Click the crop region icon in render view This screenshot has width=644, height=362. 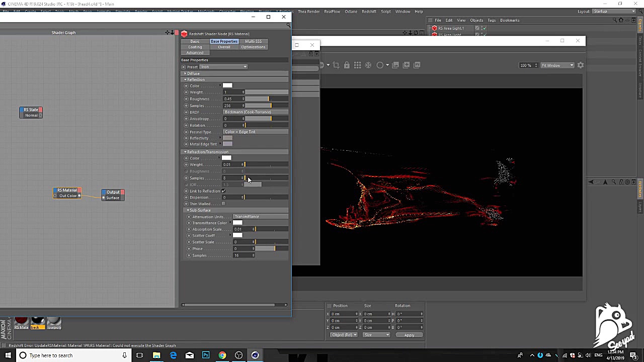coord(336,65)
